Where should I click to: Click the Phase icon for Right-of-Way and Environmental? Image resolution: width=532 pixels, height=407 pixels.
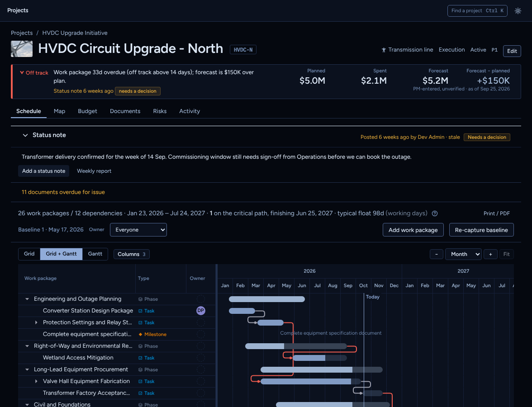(x=140, y=346)
